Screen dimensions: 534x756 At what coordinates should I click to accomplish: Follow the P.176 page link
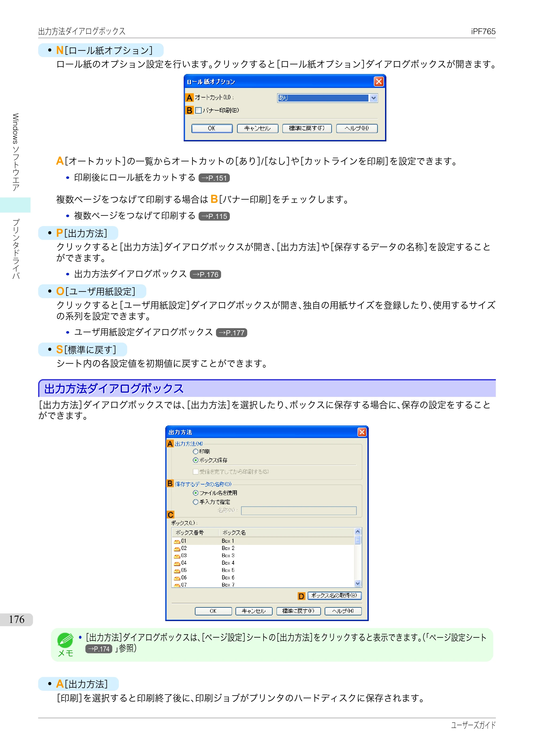205,275
